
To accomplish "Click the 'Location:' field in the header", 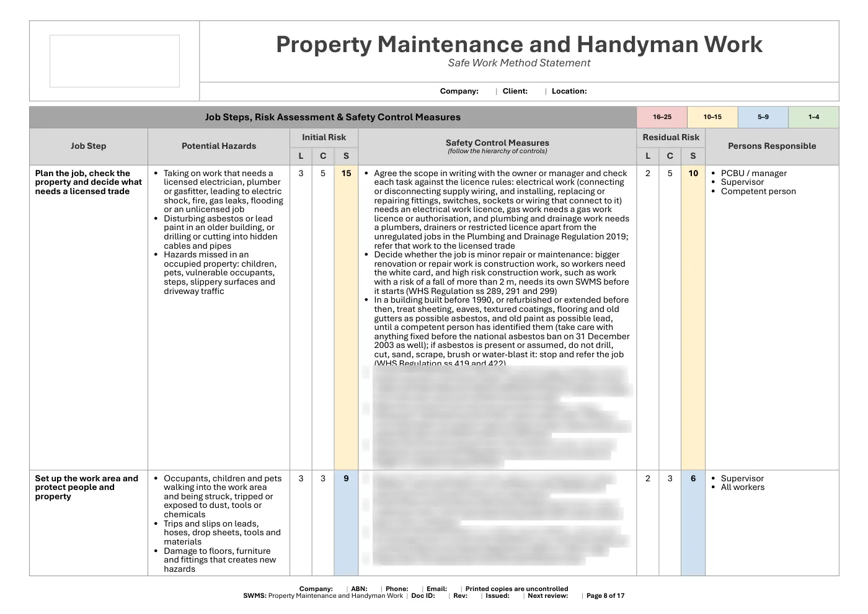I will pyautogui.click(x=569, y=91).
